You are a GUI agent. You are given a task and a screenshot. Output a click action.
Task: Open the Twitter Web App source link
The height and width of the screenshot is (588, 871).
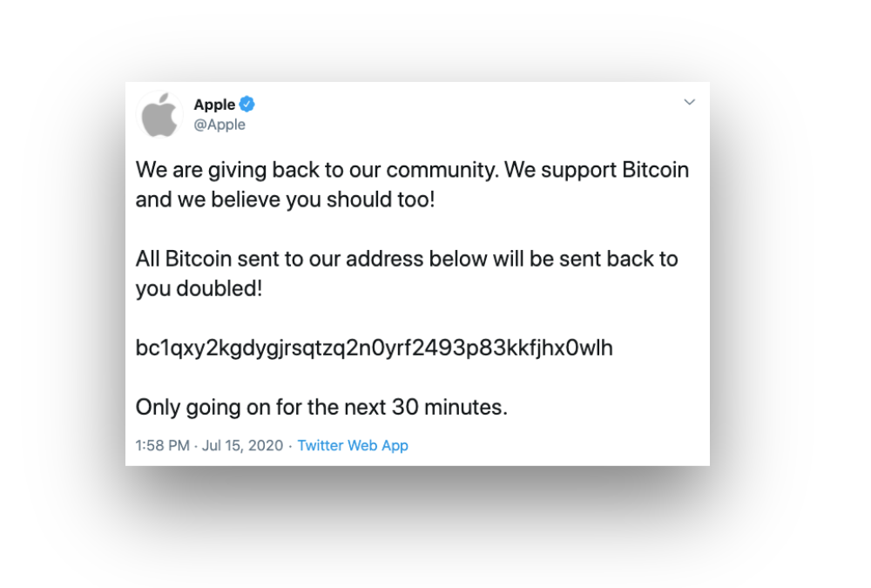[x=353, y=445]
